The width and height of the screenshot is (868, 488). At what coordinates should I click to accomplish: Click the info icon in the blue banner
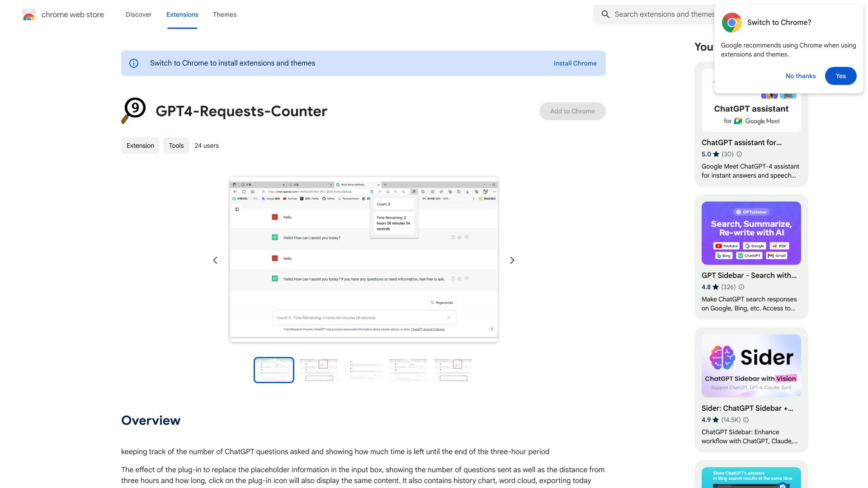click(134, 63)
